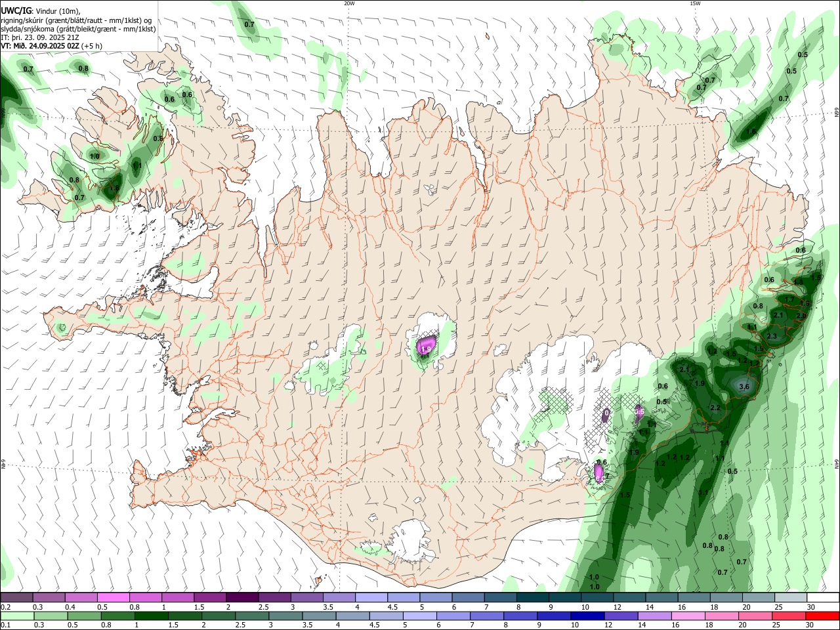The image size is (840, 630).
Task: Click the 'Vindur (10m)' legend label
Action: coord(57,12)
